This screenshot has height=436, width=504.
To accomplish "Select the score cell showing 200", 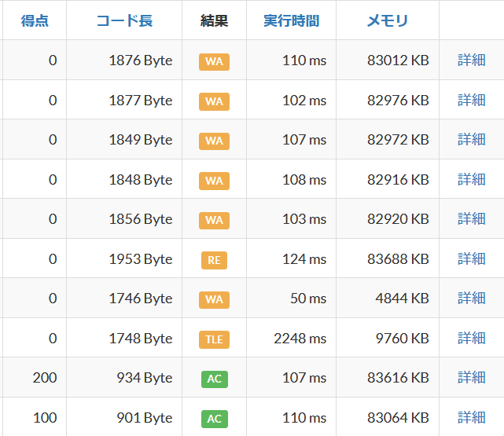I will [35, 377].
